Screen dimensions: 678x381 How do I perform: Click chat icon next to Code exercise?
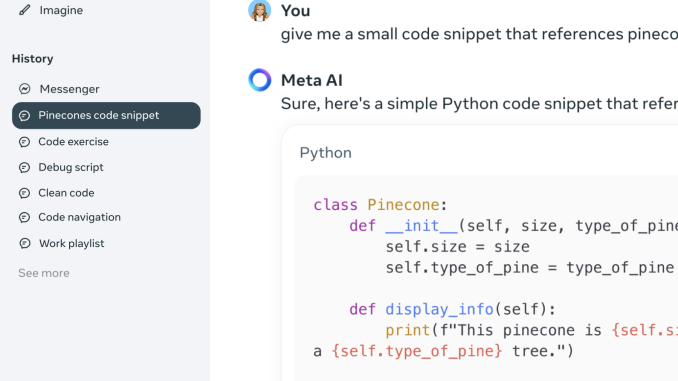[x=25, y=142]
